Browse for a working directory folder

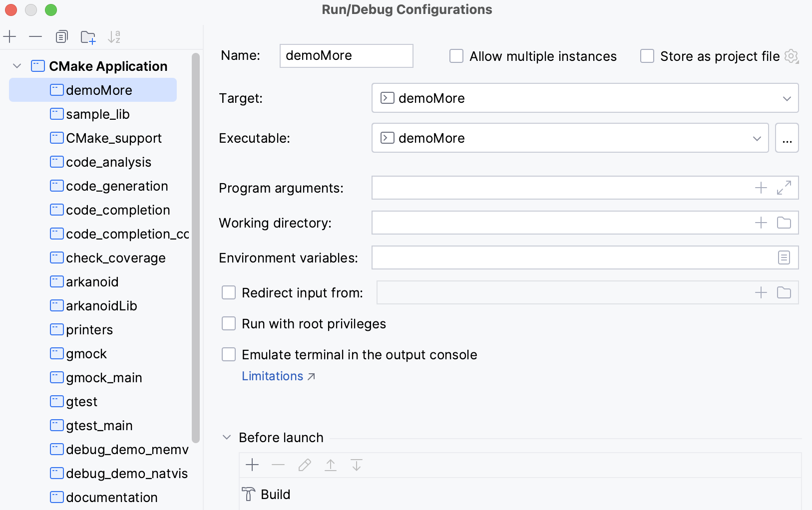click(x=784, y=223)
